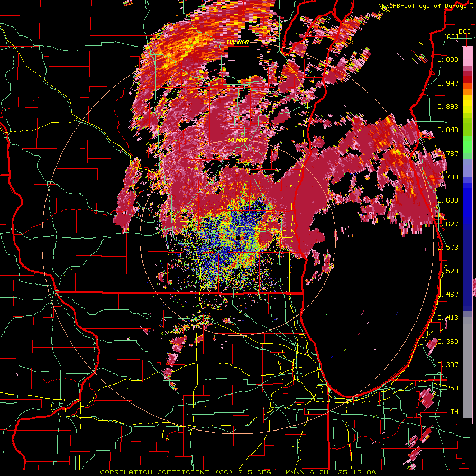476x476 pixels.
Task: Pick the gray segment of the color bar
Action: 467,368
